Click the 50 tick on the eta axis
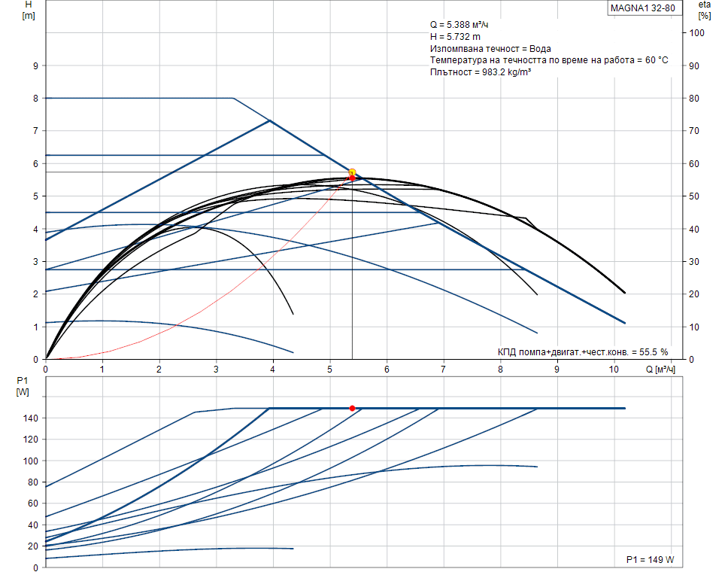728x575 pixels. pyautogui.click(x=696, y=196)
